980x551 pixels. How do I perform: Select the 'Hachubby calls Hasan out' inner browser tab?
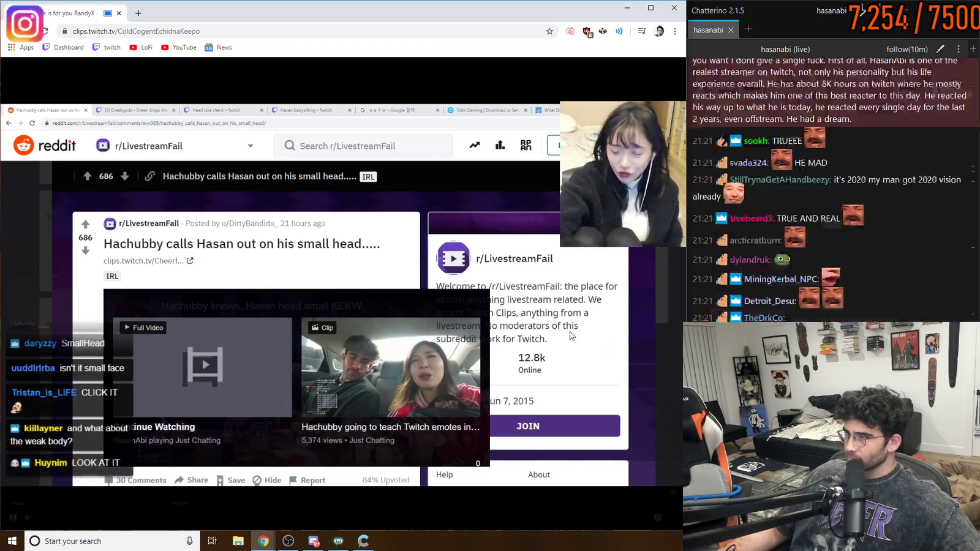(x=47, y=110)
